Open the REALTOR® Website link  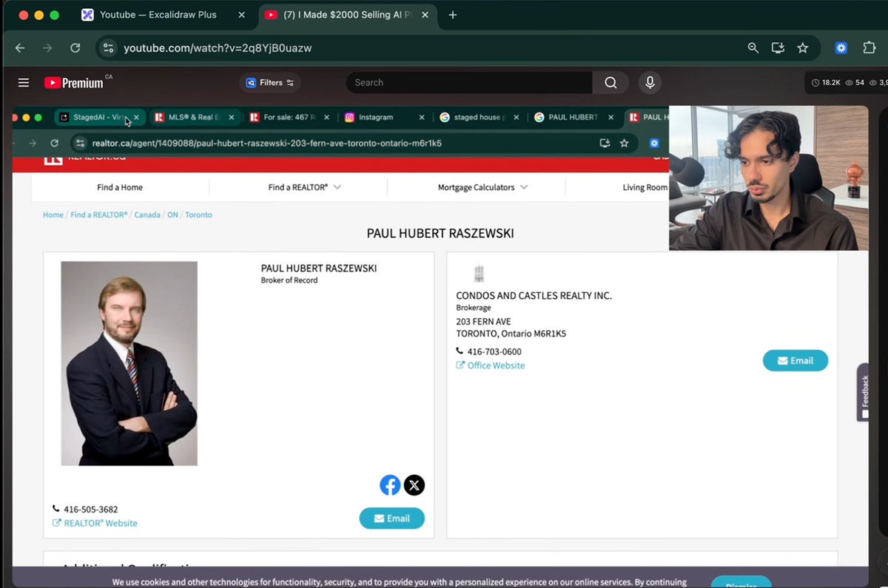(x=95, y=523)
